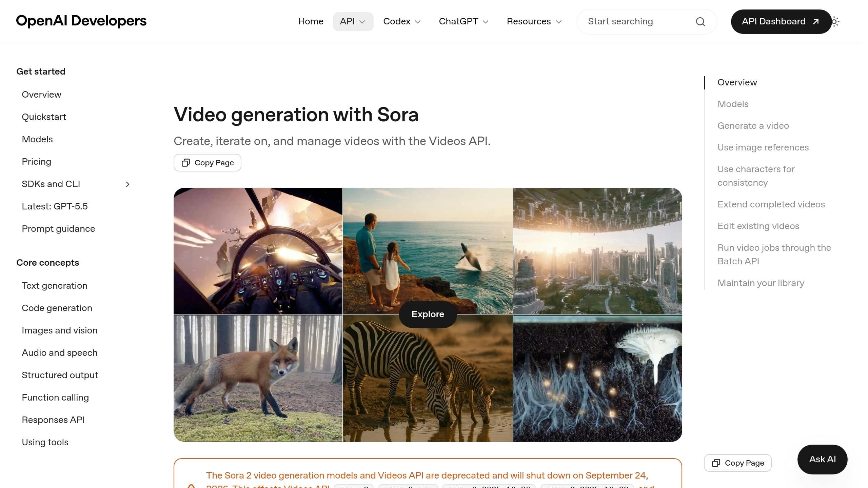The height and width of the screenshot is (488, 868).
Task: Open the Codex dropdown menu
Action: pos(402,22)
